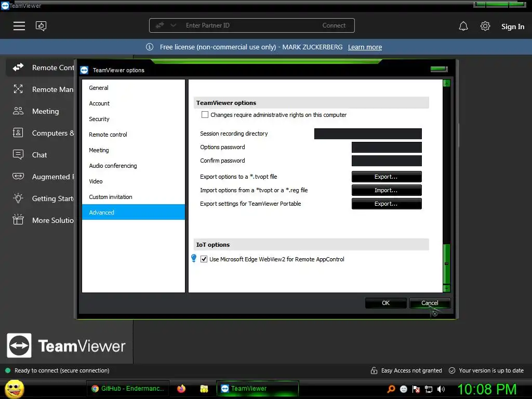
Task: Select Audio conferencing options category
Action: click(134, 166)
